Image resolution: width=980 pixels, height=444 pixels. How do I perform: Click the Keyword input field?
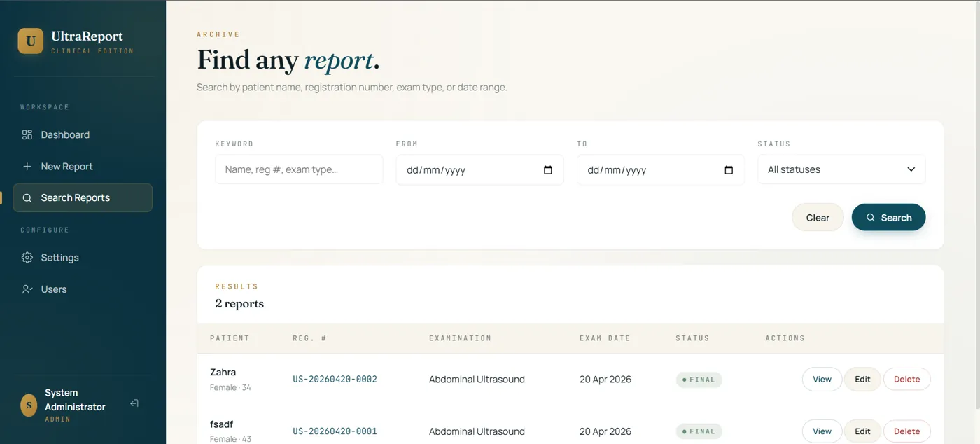point(299,169)
